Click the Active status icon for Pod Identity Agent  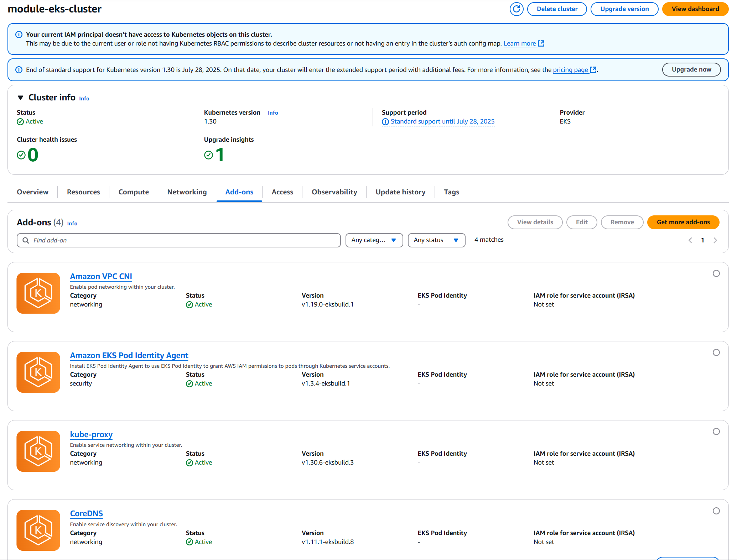pyautogui.click(x=190, y=384)
